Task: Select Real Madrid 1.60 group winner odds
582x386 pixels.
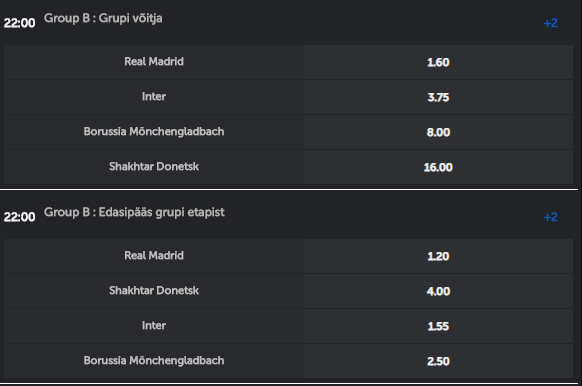Action: pyautogui.click(x=438, y=62)
